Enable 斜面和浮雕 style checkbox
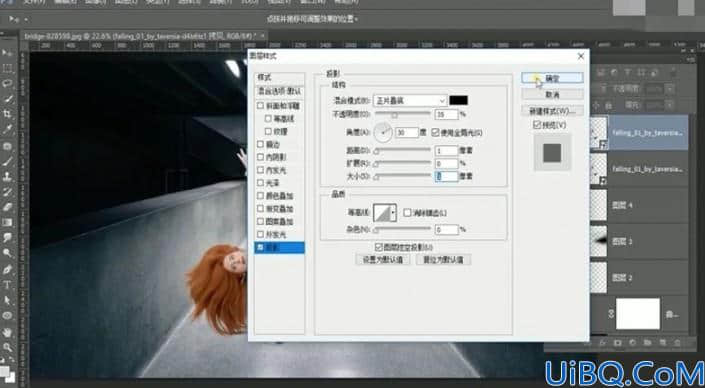The width and height of the screenshot is (705, 388). point(260,106)
